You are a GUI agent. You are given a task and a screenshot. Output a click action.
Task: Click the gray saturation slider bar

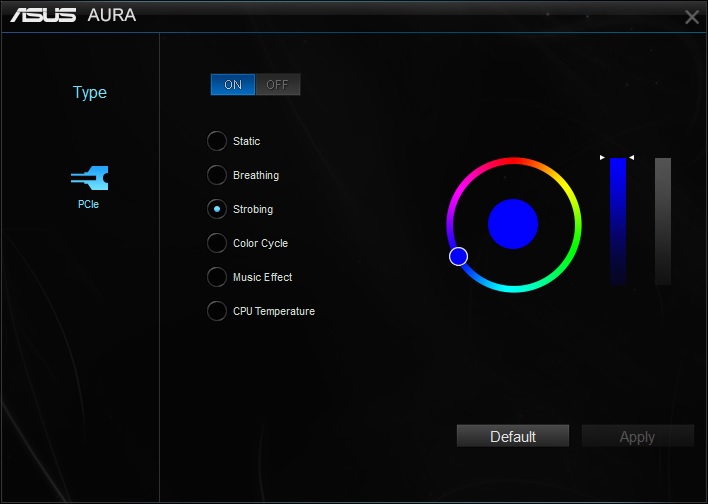click(x=663, y=221)
